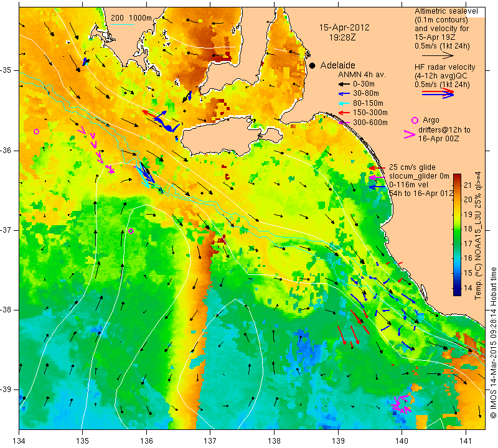
Task: Click the IMOS copyright timestamp text
Action: point(493,343)
